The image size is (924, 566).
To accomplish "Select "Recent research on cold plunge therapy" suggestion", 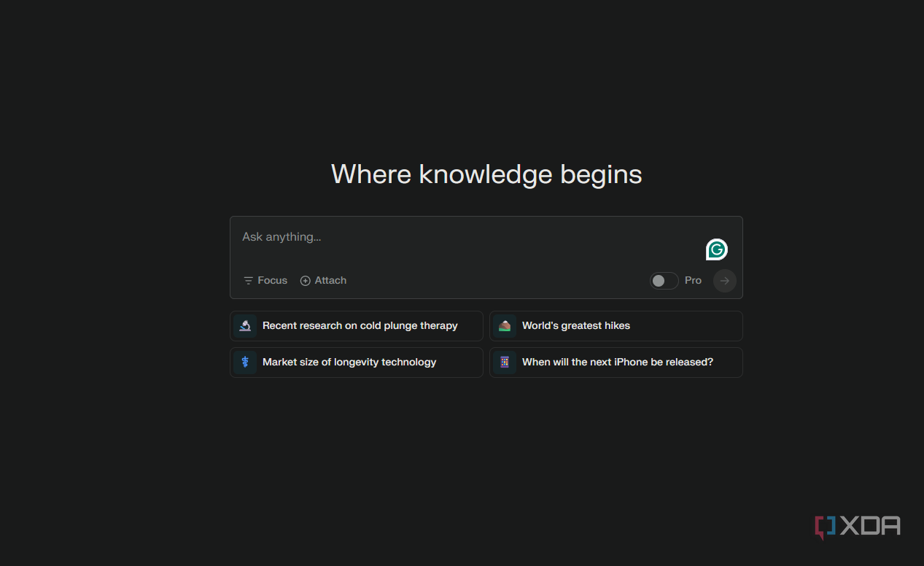I will pyautogui.click(x=357, y=326).
